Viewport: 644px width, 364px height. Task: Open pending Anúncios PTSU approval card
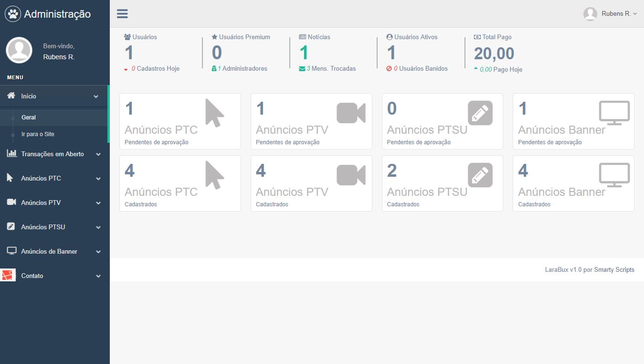pyautogui.click(x=442, y=121)
